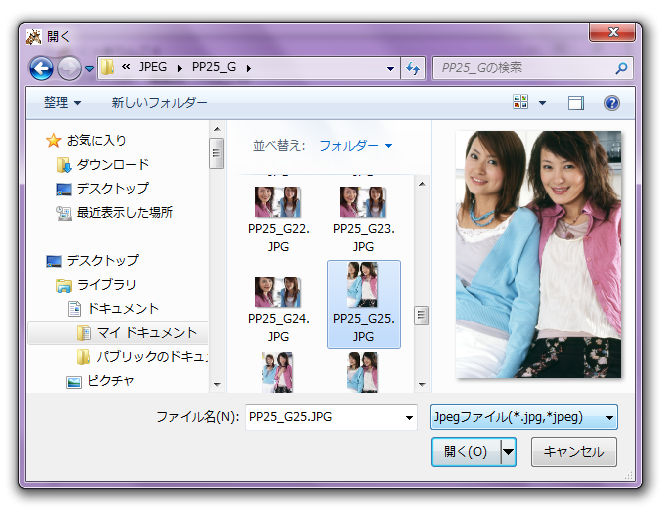Select PP25_G25.JPG thumbnail
Viewport: 670px width, 520px height.
362,285
